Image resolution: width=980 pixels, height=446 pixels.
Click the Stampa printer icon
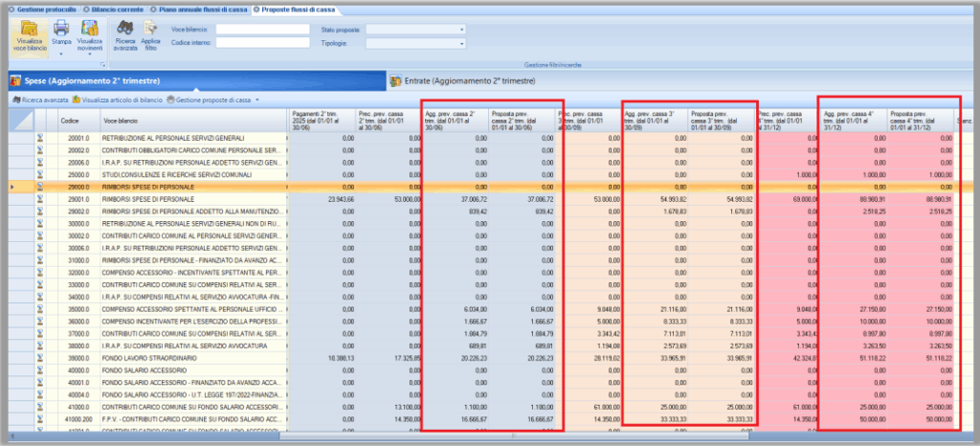(60, 29)
